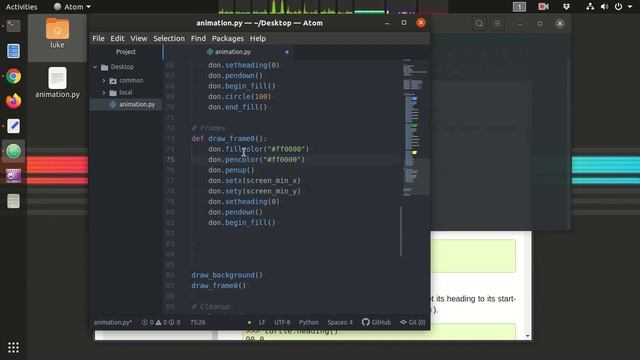Change the Python grammar selector
Screen dimensions: 640x360
309,322
